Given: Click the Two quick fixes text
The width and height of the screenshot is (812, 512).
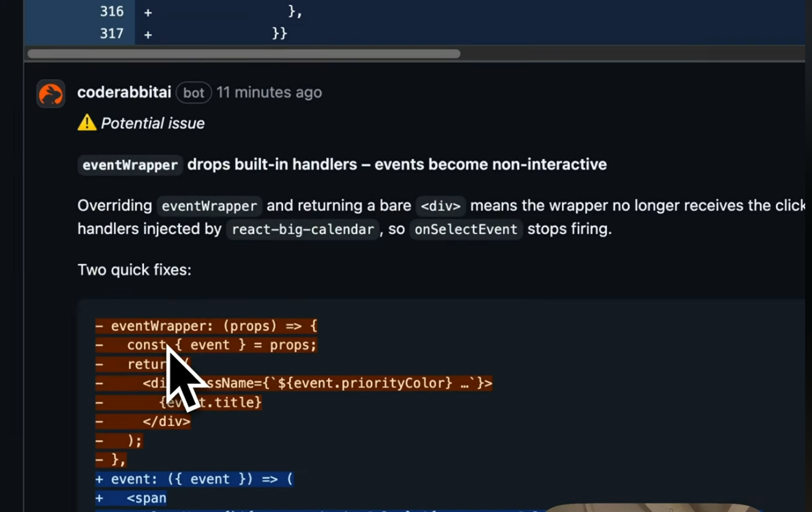Looking at the screenshot, I should (x=134, y=269).
